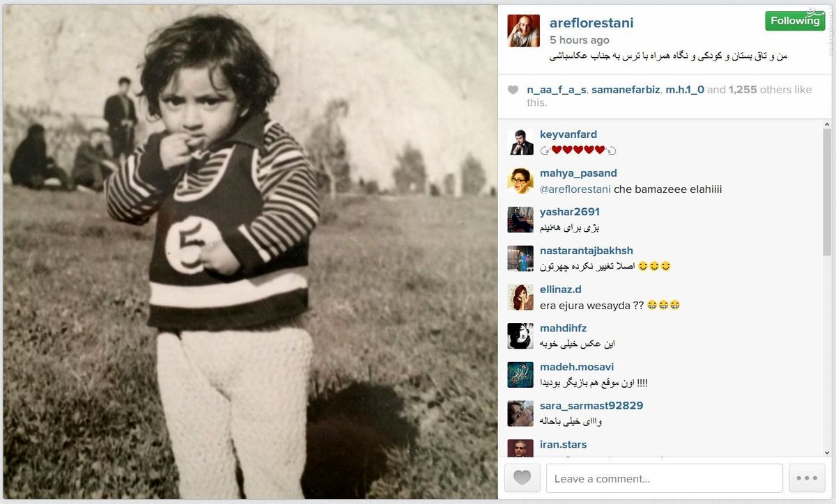Open the sara_sarmast92829 username link

coord(591,406)
